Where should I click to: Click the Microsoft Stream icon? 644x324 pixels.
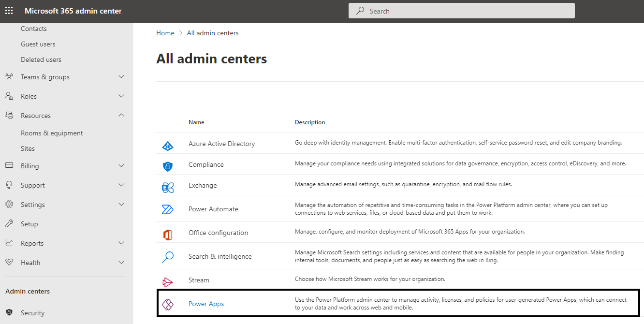tap(168, 279)
